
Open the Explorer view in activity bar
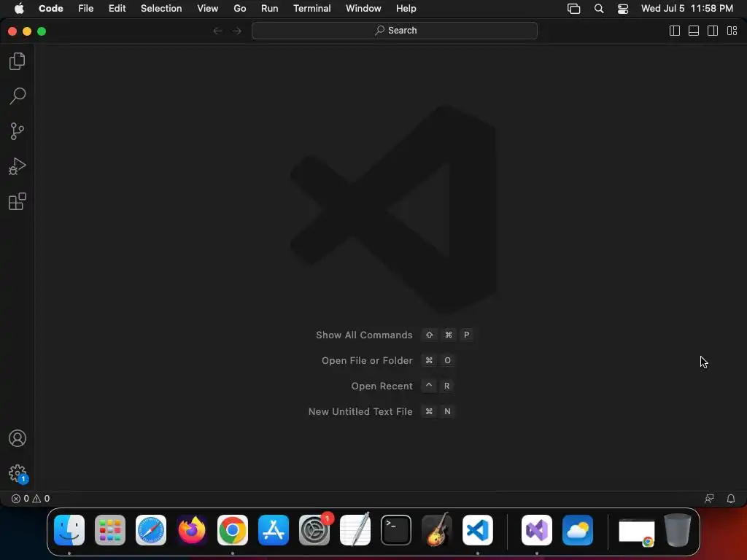pos(18,61)
